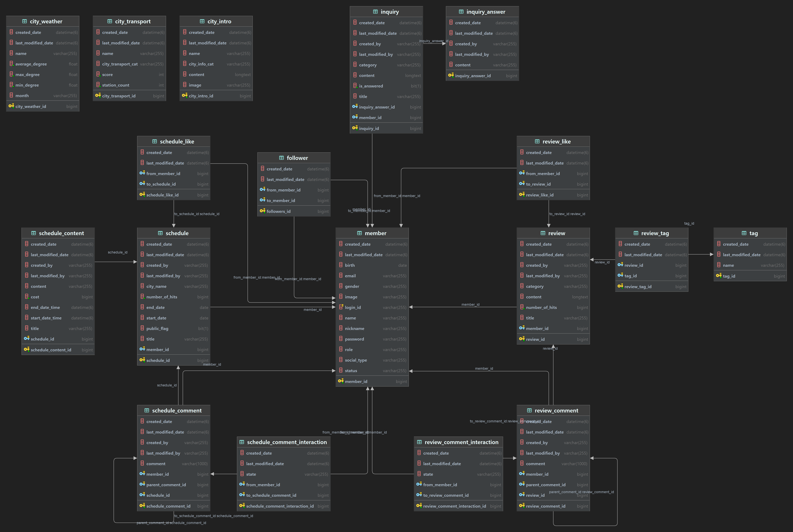Click the table icon of follower table
The width and height of the screenshot is (793, 532).
click(x=281, y=158)
